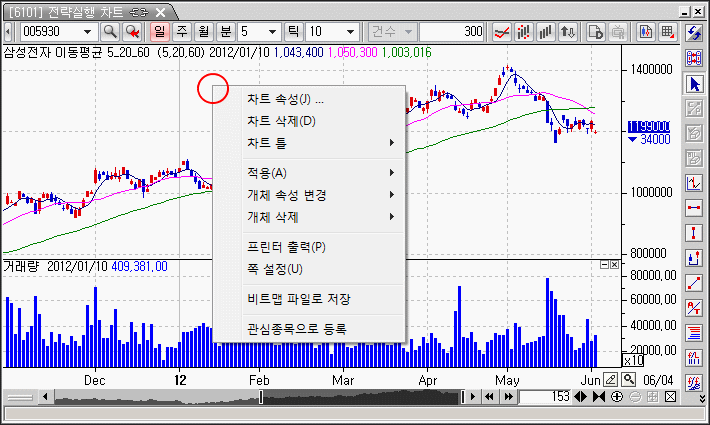Click the chart timeline range slider

[260, 398]
